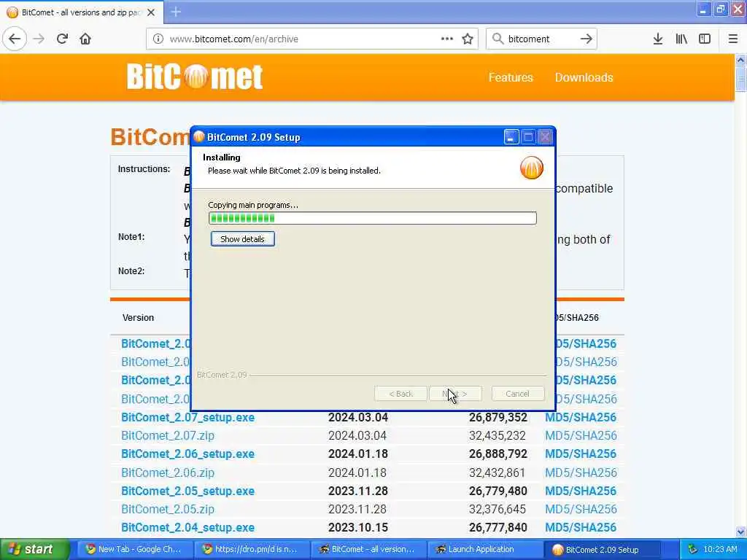This screenshot has width=747, height=560.
Task: Switch to New Tab Google Chrome taskbar item
Action: pyautogui.click(x=134, y=550)
